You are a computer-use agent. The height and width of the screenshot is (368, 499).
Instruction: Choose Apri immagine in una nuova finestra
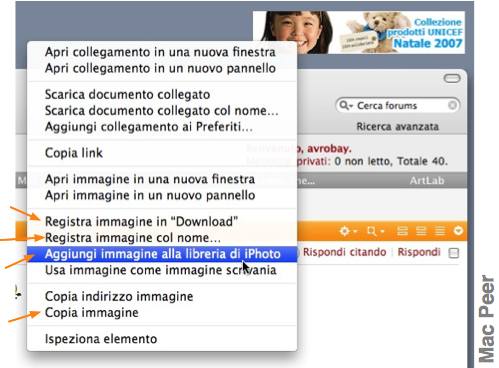click(x=162, y=179)
